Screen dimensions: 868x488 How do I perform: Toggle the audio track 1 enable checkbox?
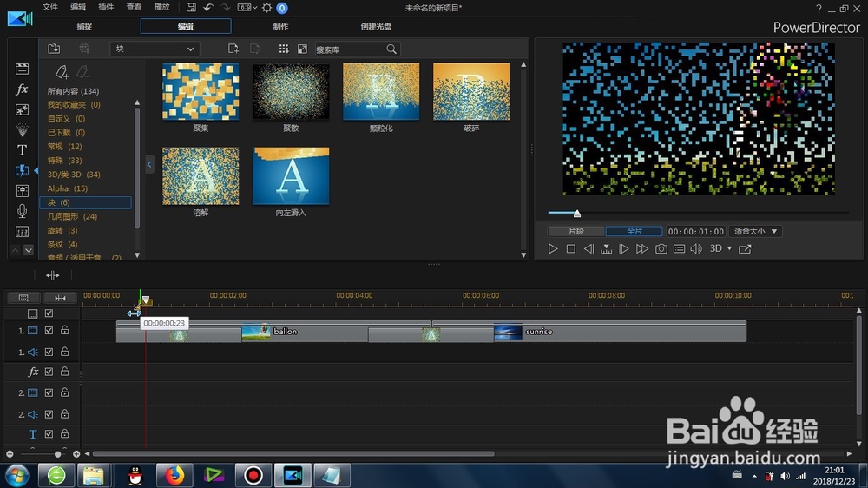point(49,352)
